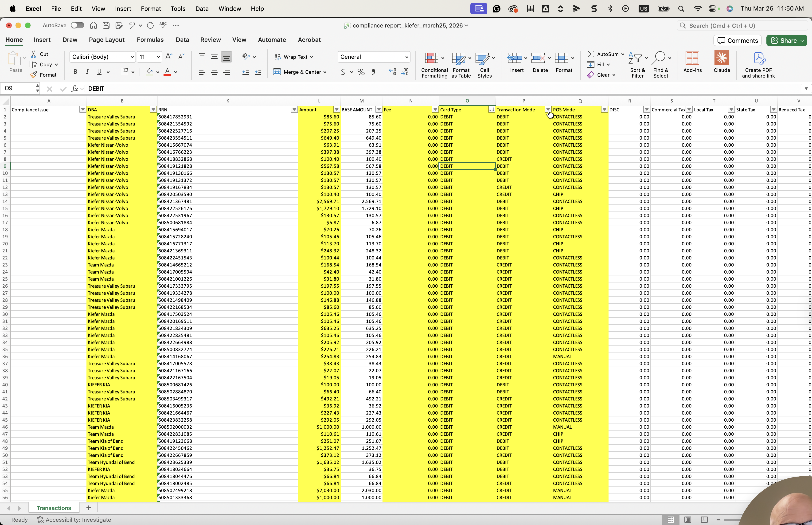Open Find & Select tool
The width and height of the screenshot is (812, 525).
(x=658, y=58)
